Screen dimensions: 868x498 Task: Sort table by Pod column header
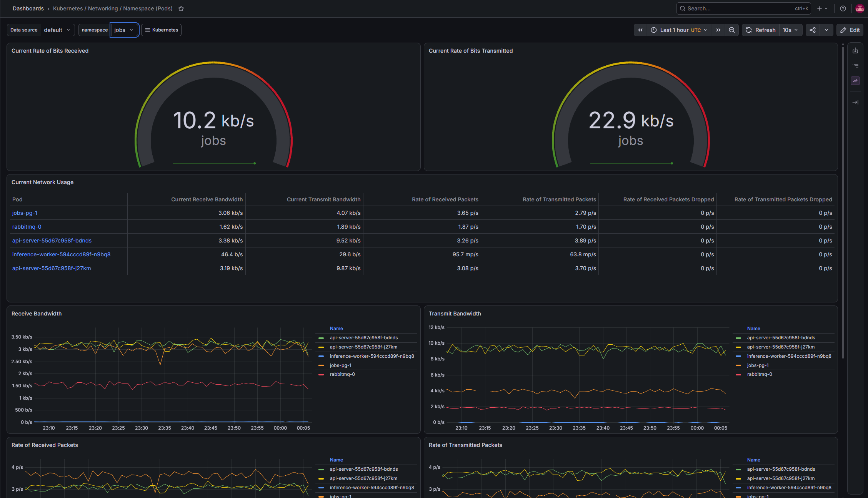pyautogui.click(x=17, y=199)
